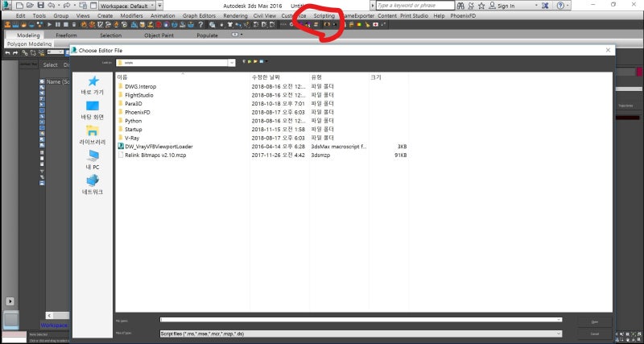644x344 pixels.
Task: Expand InfoCenter search arrow toggle
Action: 373,6
